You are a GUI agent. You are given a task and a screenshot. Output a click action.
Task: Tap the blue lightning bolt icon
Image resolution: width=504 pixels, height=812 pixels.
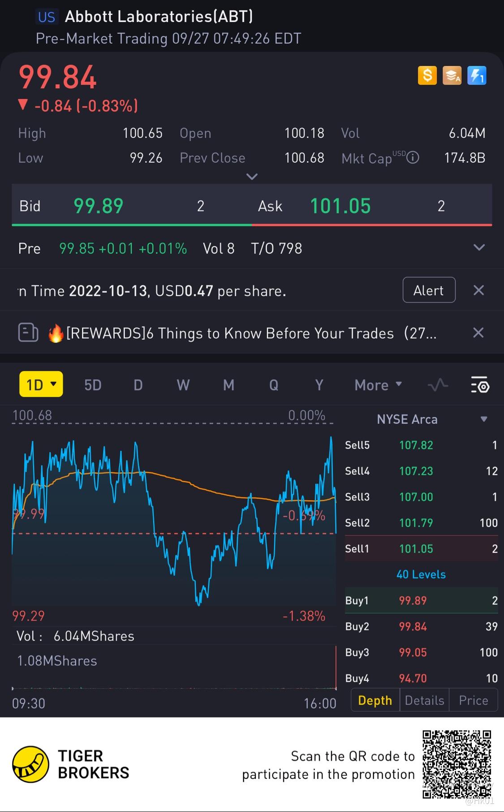pos(477,75)
